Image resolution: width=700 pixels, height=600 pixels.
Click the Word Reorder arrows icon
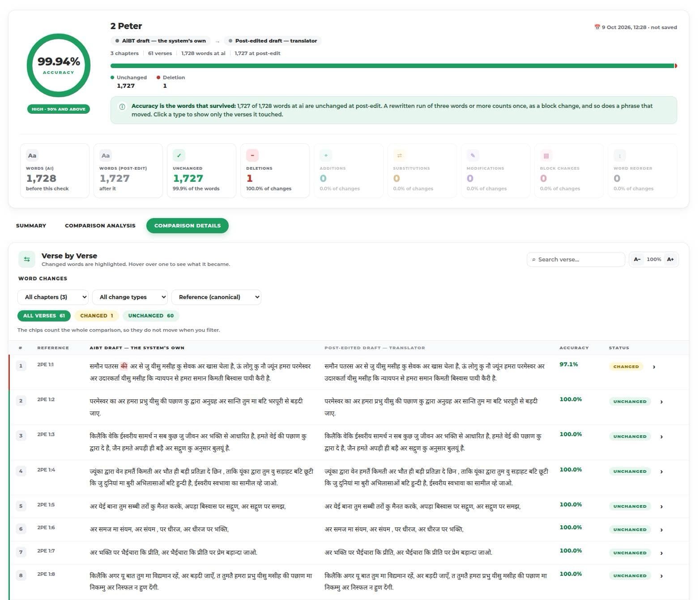(x=619, y=155)
